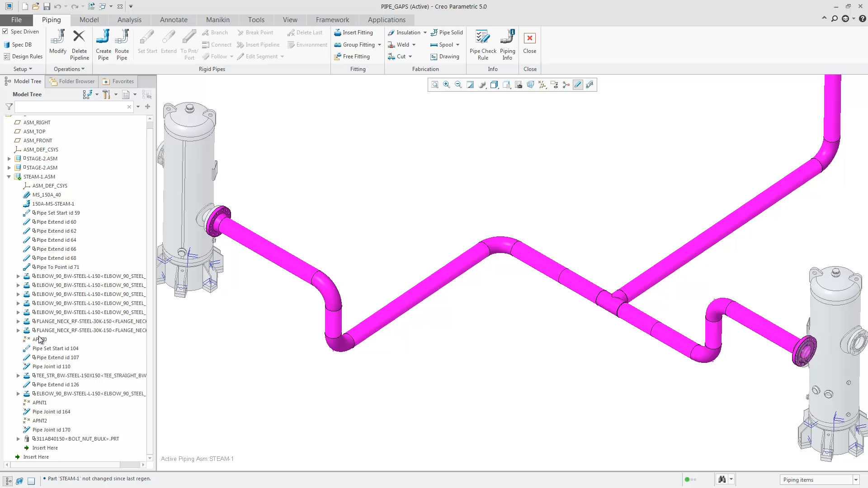The height and width of the screenshot is (488, 868).
Task: Toggle the Spec Driven checkbox
Action: coord(5,32)
